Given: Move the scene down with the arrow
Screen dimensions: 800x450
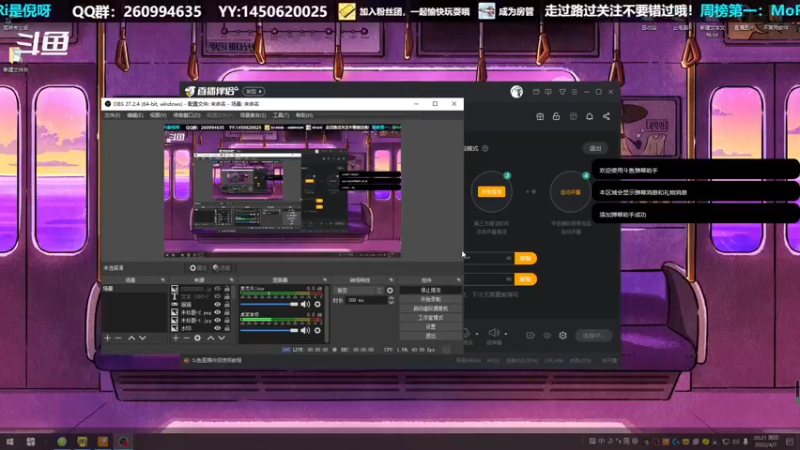Looking at the screenshot, I should pos(142,338).
